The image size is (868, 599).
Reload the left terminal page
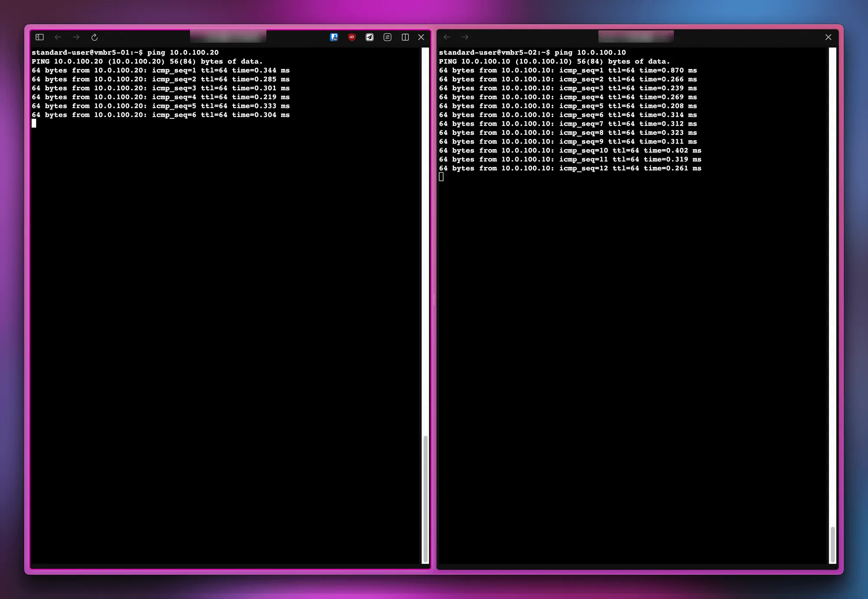tap(95, 37)
